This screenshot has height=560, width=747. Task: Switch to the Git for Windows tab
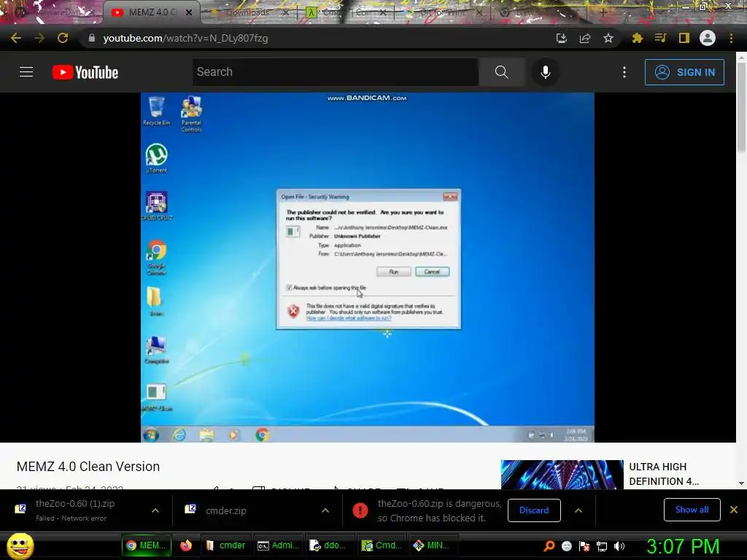tap(443, 12)
